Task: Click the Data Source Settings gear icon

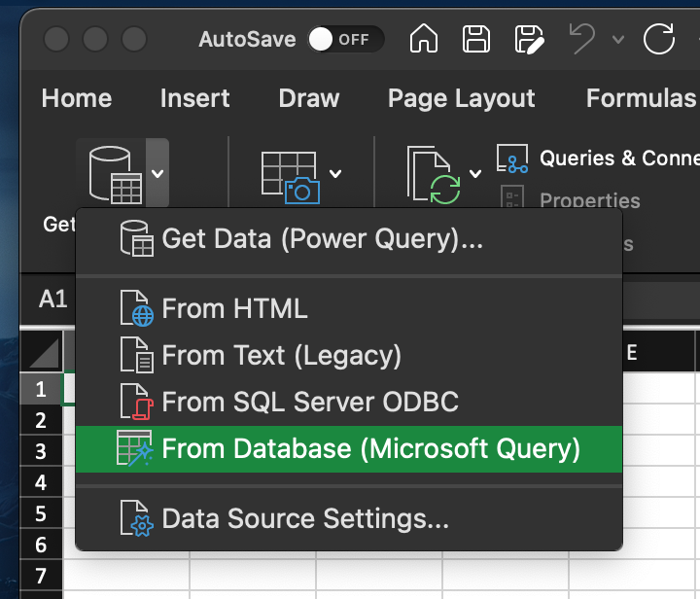Action: click(137, 518)
